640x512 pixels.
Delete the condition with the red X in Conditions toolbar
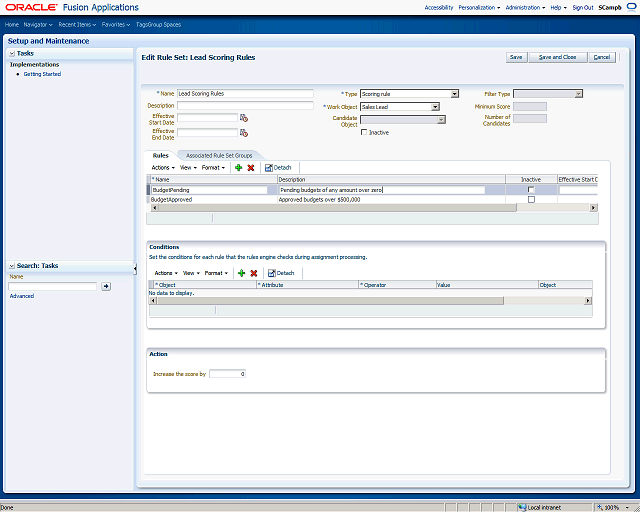[x=254, y=273]
